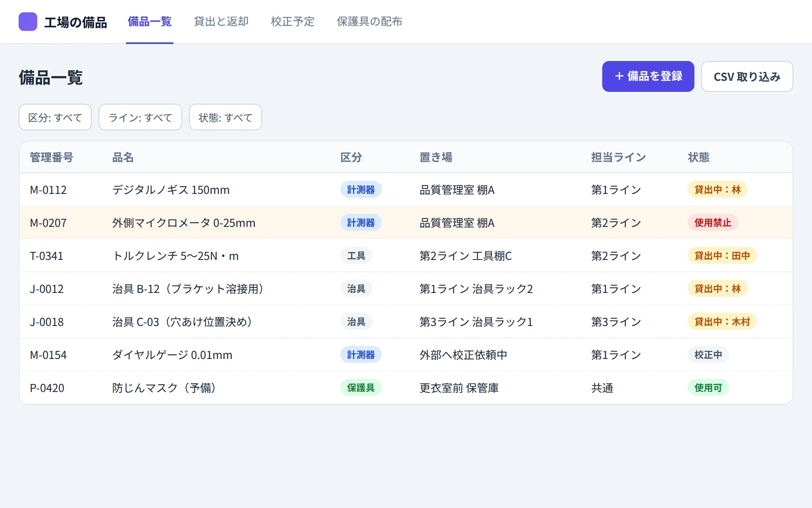Image resolution: width=812 pixels, height=508 pixels.
Task: Click ダイヤルゲージ 0.01mm item name
Action: [172, 355]
